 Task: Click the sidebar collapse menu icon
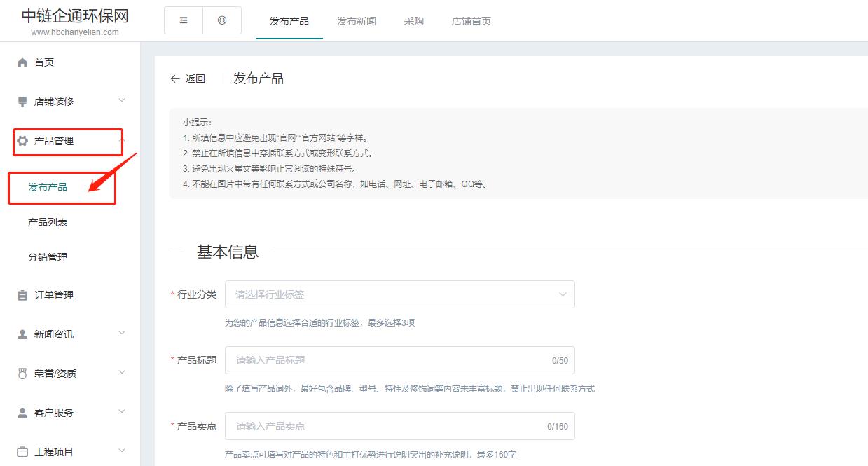(184, 21)
